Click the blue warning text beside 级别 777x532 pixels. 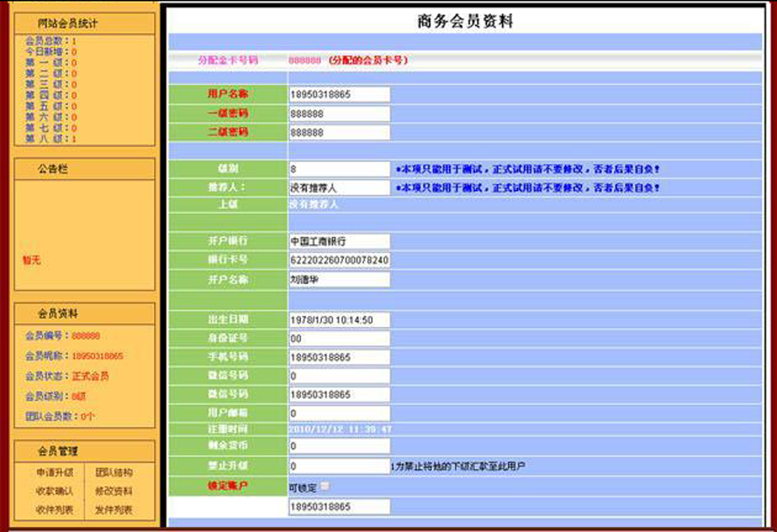(x=528, y=170)
